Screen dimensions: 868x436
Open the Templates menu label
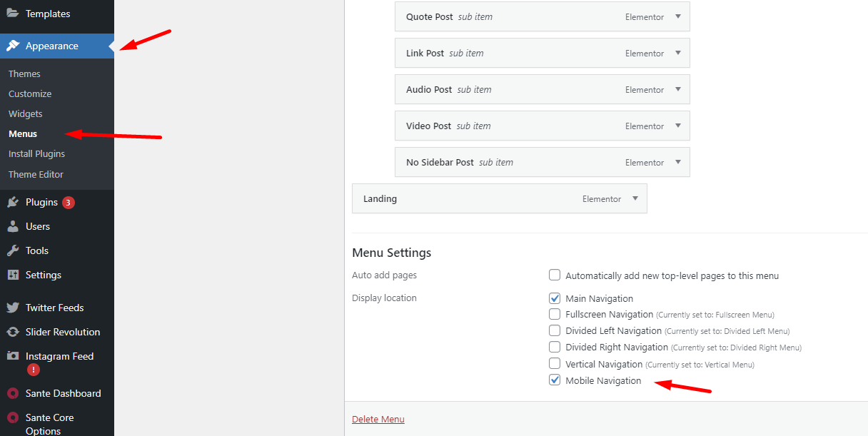tap(48, 14)
